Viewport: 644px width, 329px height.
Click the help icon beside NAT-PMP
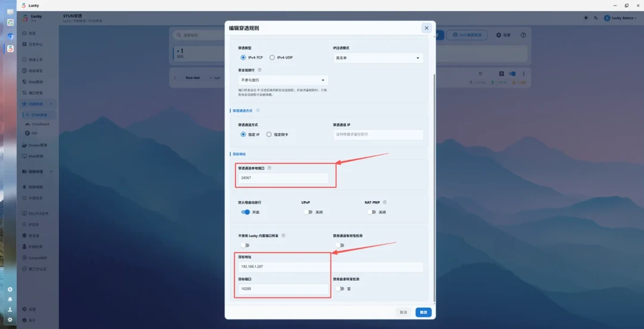(x=385, y=202)
